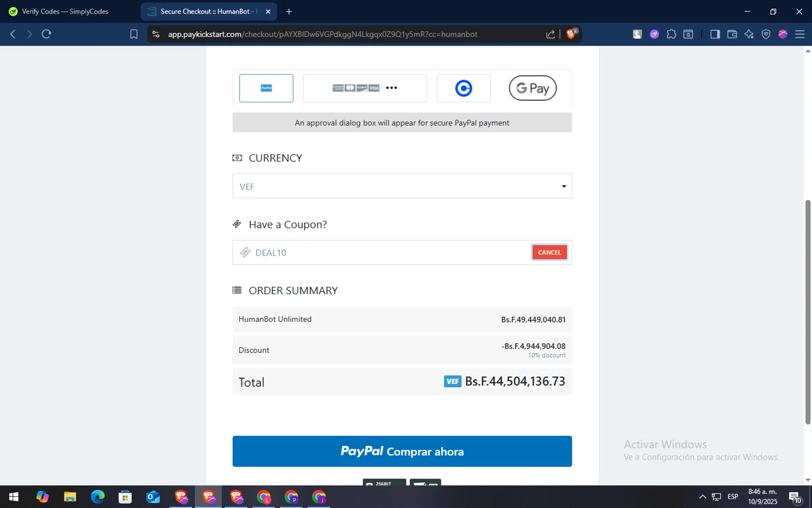Click the HumanBot Unlimited product row label
Screen dimensions: 812x508
275,320
